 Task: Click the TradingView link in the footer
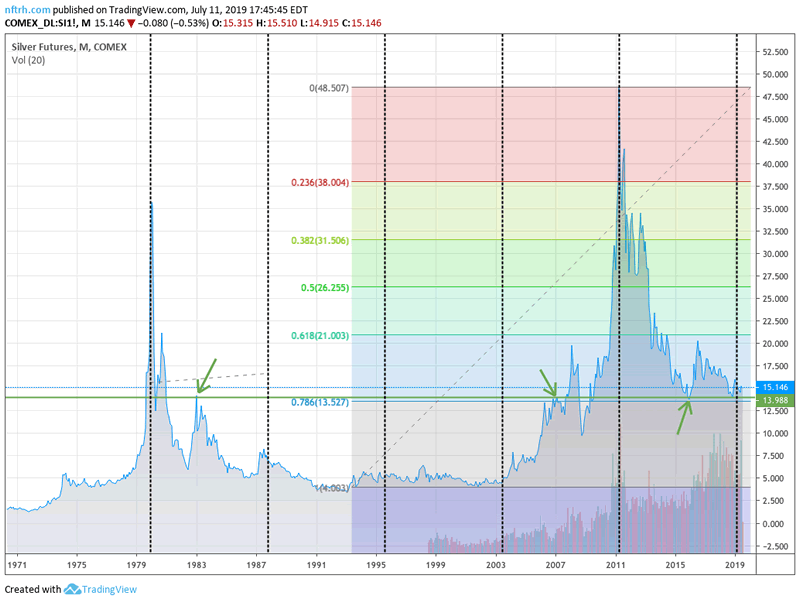click(x=109, y=589)
